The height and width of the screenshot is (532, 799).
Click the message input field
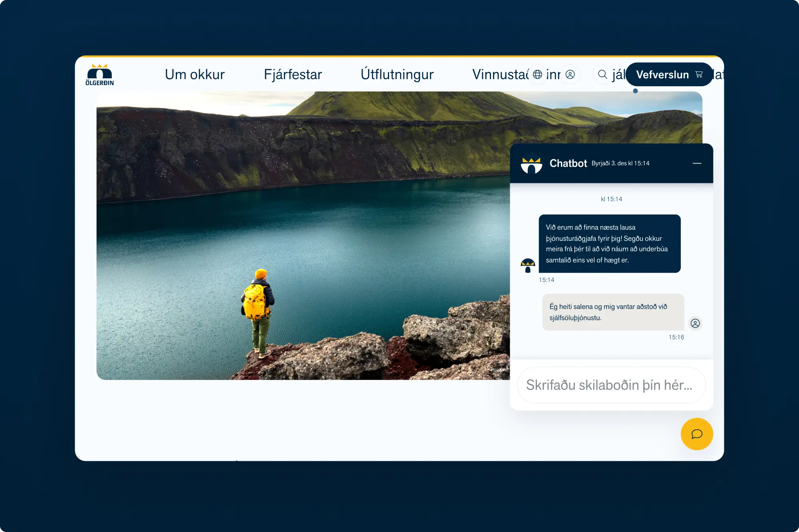611,385
